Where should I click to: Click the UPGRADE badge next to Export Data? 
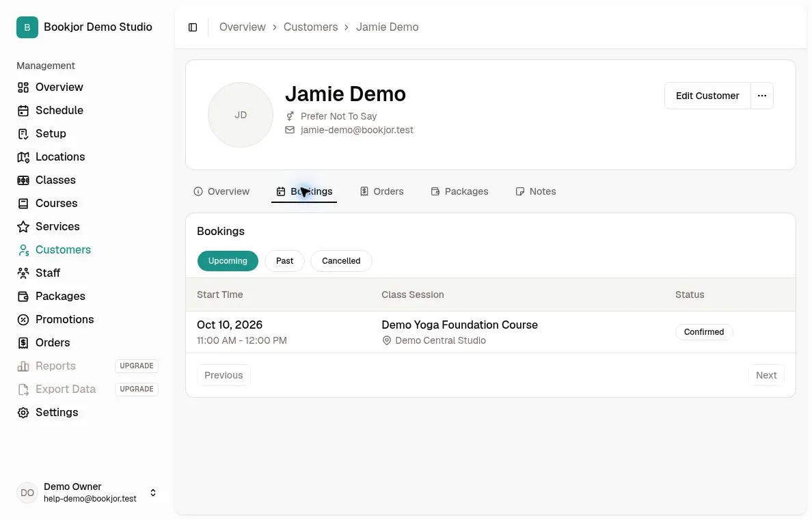[x=137, y=389]
